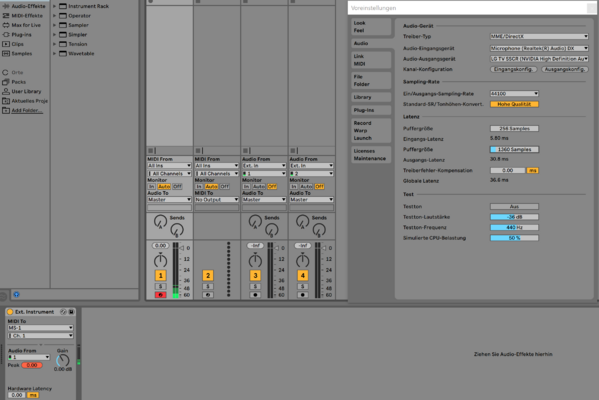Click Ausgangskonfig. button
The width and height of the screenshot is (599, 400).
565,69
